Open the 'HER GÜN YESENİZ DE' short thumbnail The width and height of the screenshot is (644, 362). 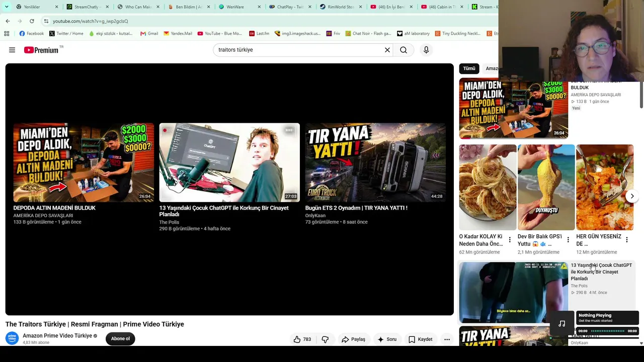pyautogui.click(x=605, y=187)
